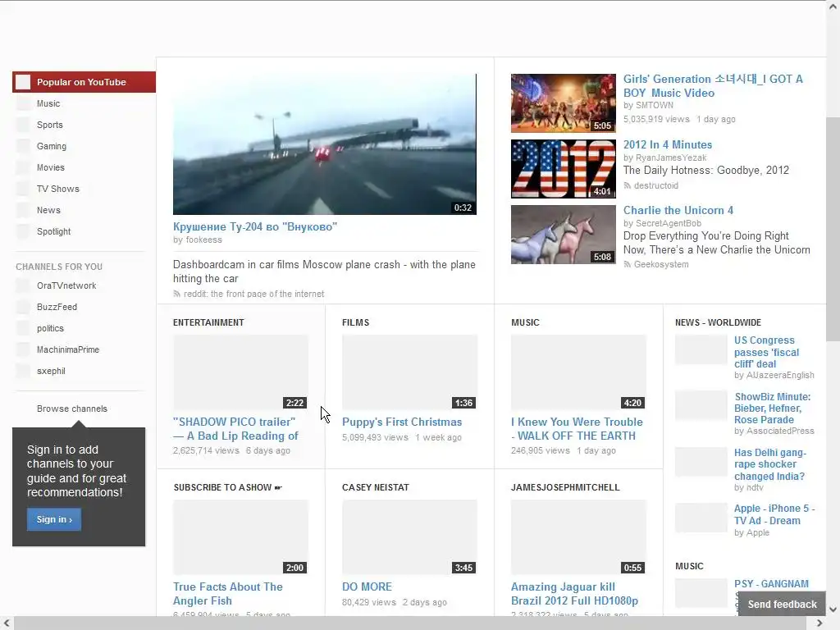This screenshot has width=840, height=630.
Task: Play Charlie the Unicorn 4 thumbnail
Action: click(x=563, y=235)
